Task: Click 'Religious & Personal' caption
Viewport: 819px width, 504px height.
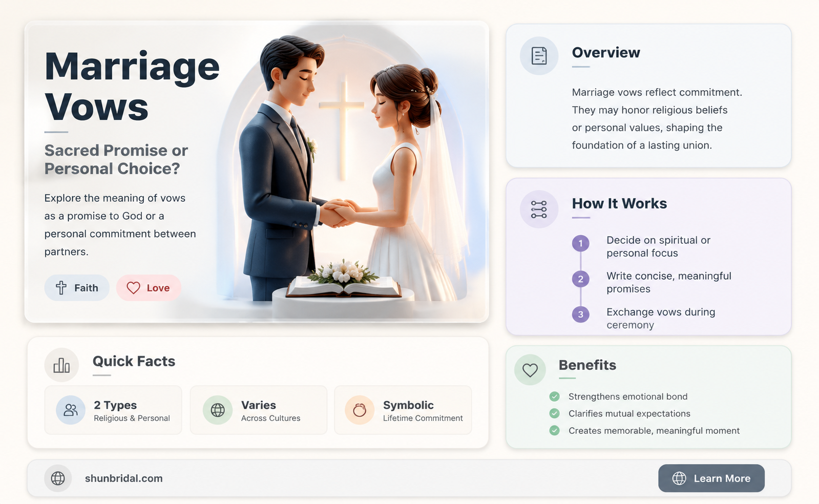Action: point(132,418)
